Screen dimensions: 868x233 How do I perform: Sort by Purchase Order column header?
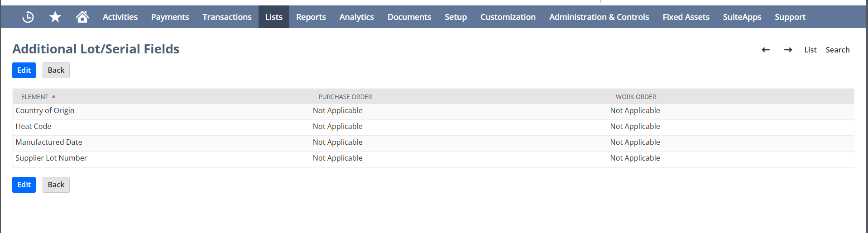345,97
